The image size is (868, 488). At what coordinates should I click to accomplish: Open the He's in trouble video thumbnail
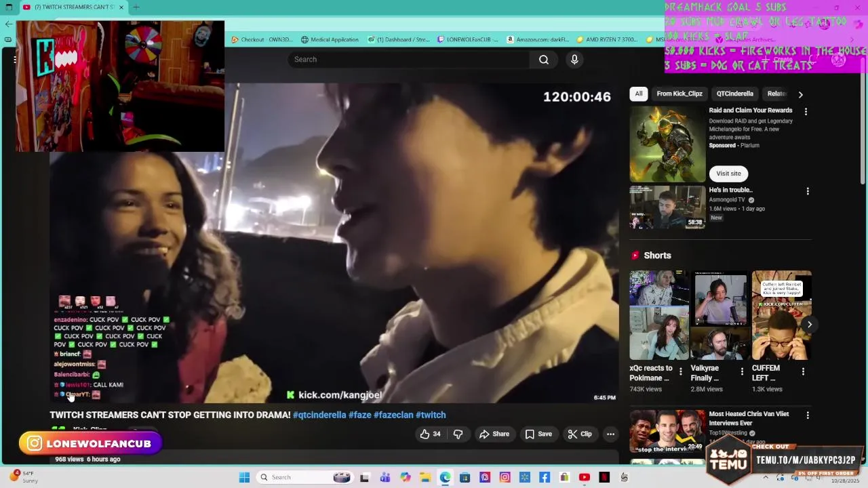[668, 207]
